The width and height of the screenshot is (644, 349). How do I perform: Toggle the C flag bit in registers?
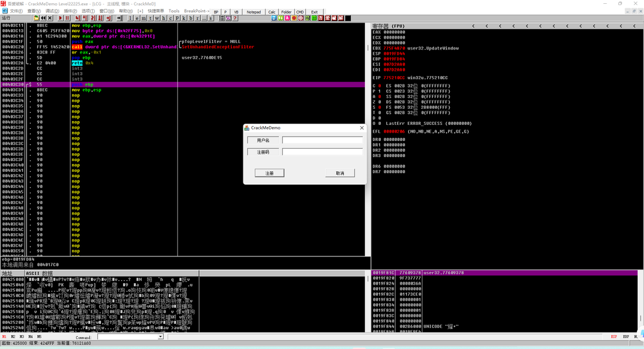[379, 86]
